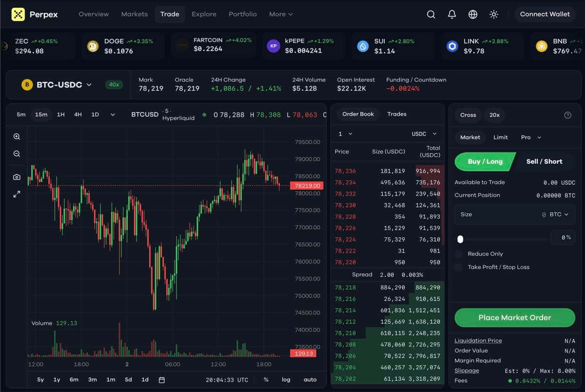The height and width of the screenshot is (392, 585).
Task: Switch to the Trades tab
Action: tap(396, 114)
